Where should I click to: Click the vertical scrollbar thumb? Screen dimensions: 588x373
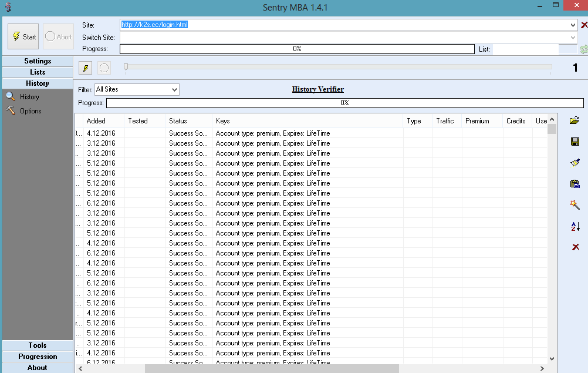coord(552,129)
